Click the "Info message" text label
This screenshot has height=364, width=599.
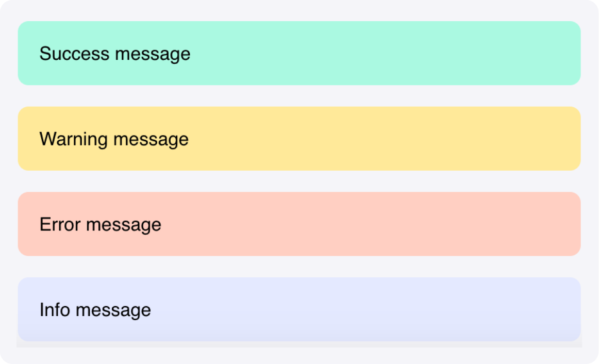pos(95,310)
